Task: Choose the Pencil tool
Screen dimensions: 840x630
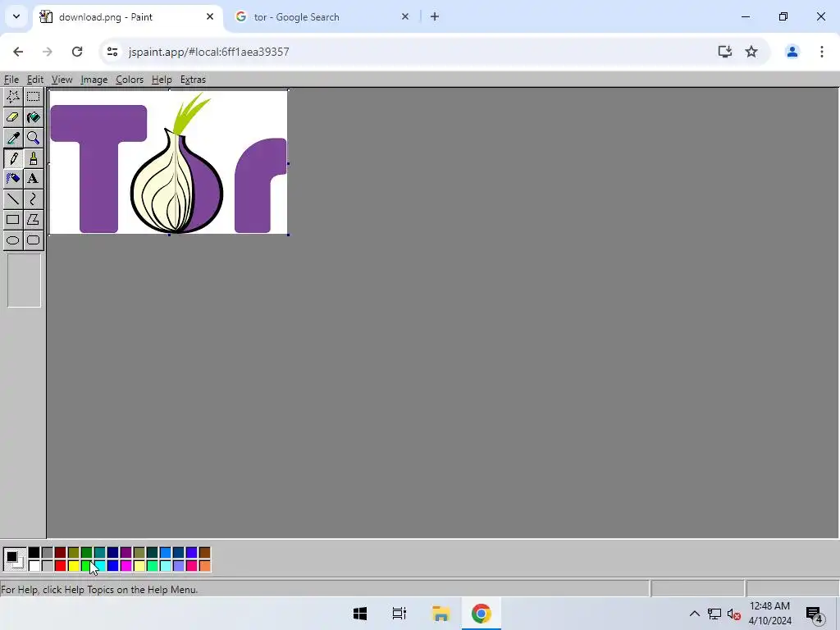Action: click(13, 158)
